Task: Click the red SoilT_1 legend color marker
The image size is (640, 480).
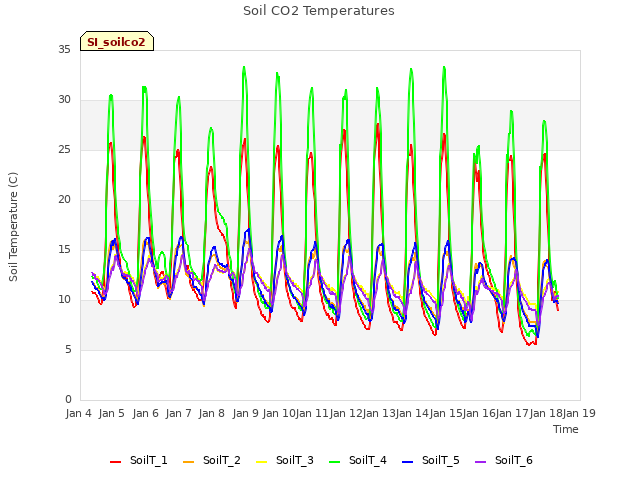Action: (116, 462)
